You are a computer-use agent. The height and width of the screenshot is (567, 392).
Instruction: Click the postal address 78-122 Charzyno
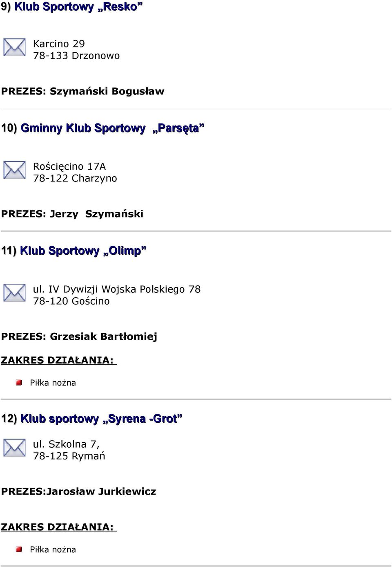[75, 178]
